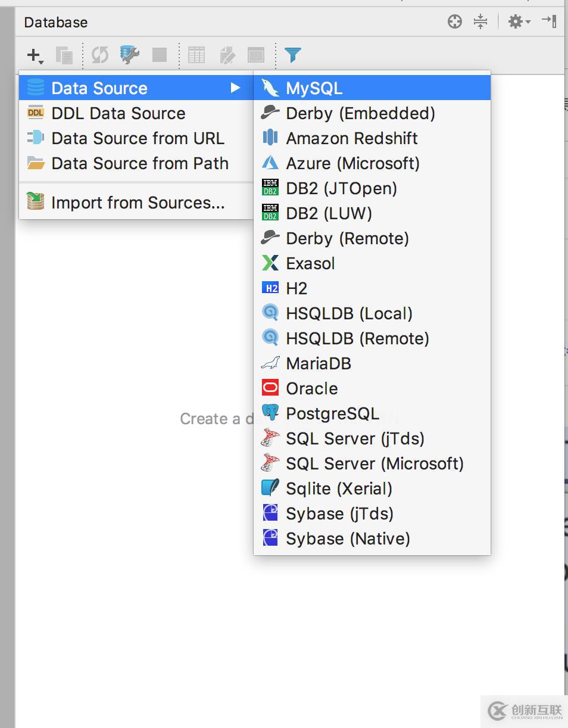
Task: Click the plus New button in toolbar
Action: (35, 55)
